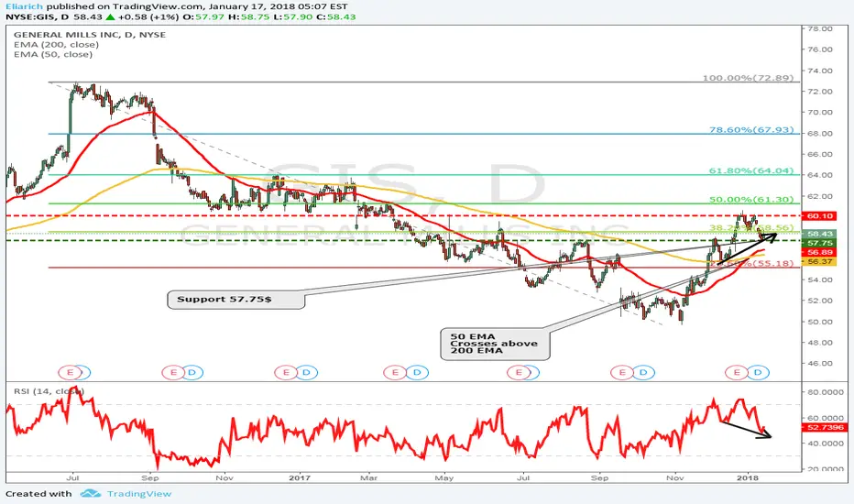Click the 78.00 value on price axis

[x=819, y=29]
